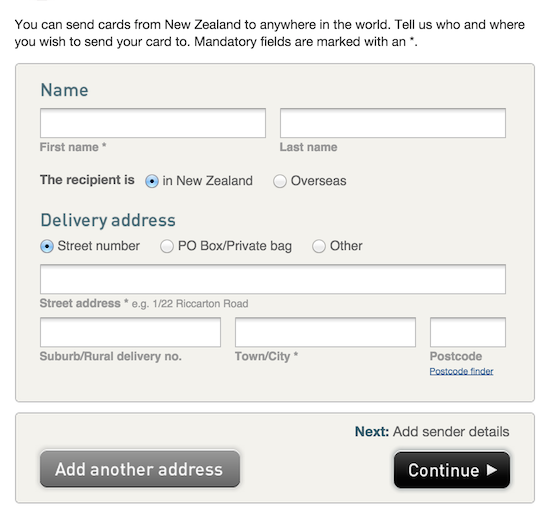
Task: Open the Postcode finder link
Action: [x=461, y=371]
